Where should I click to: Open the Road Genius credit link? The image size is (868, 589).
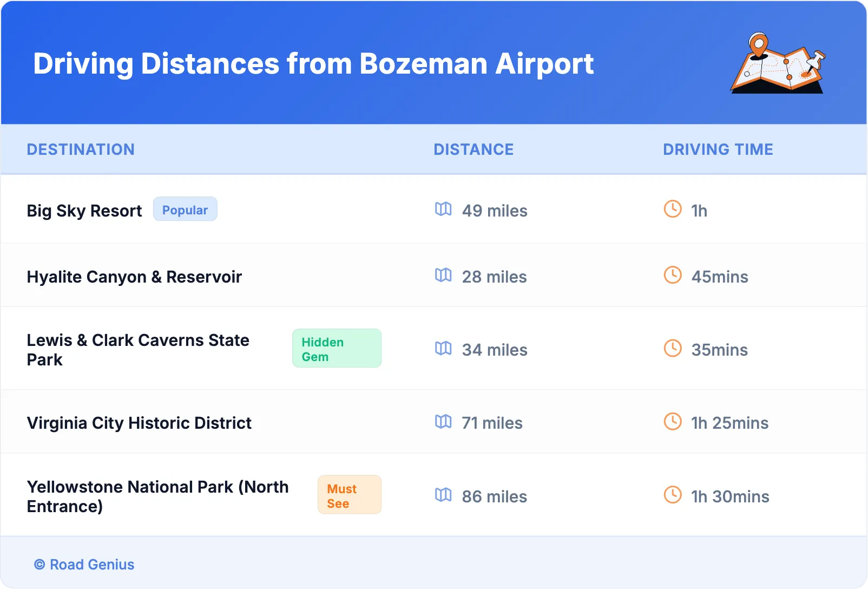(84, 565)
